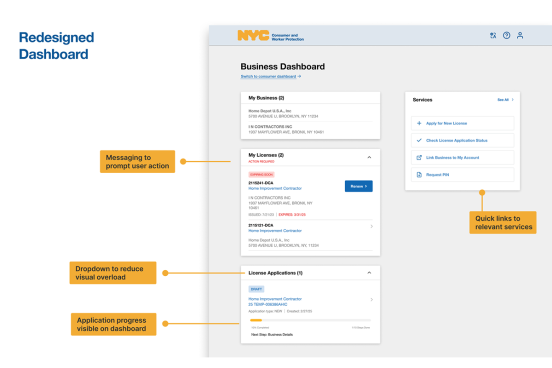
Task: Click the external link icon for Link Business
Action: click(419, 157)
